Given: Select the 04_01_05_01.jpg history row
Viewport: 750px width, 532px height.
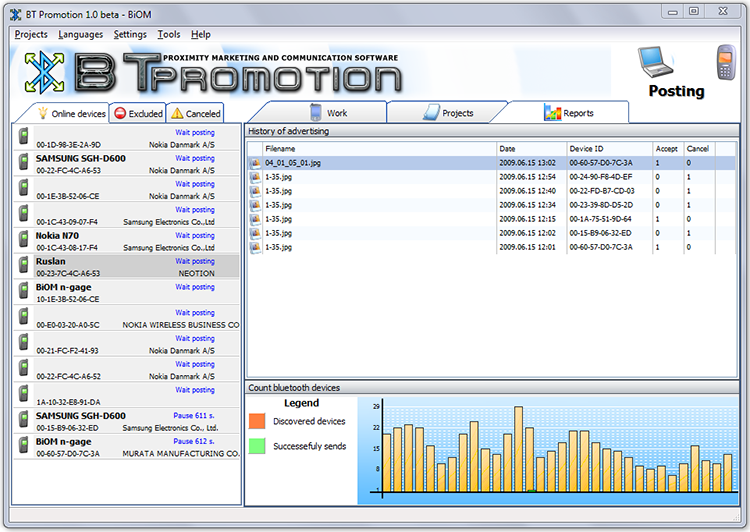Looking at the screenshot, I should (x=491, y=163).
